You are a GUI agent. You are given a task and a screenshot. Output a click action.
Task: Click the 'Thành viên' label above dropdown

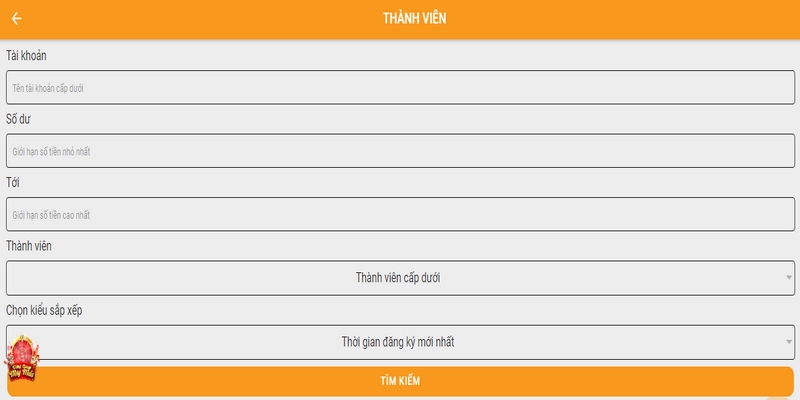(29, 246)
